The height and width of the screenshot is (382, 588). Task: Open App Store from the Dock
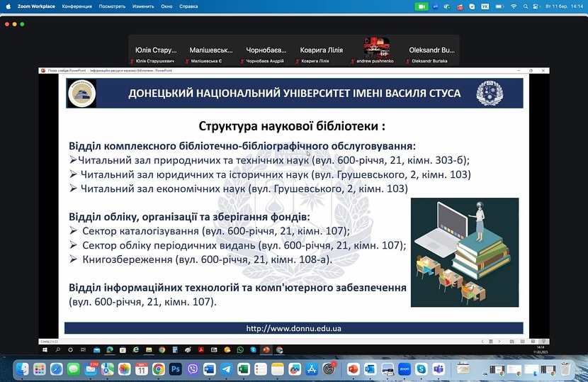312,370
